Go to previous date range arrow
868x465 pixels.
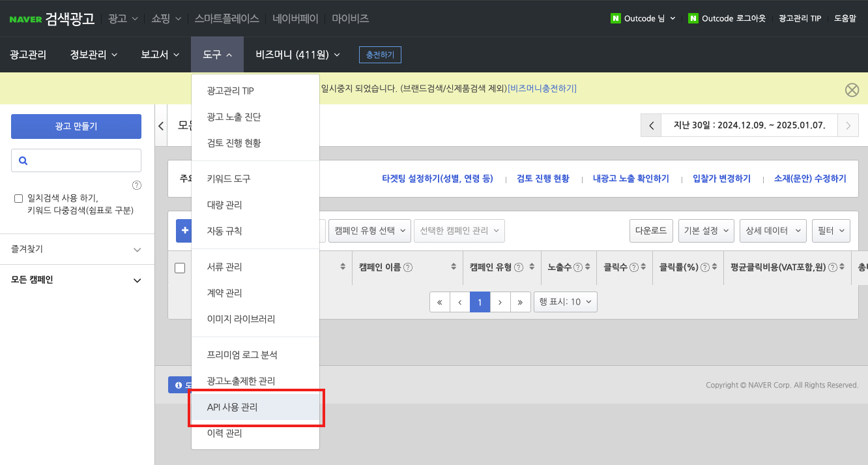click(651, 126)
